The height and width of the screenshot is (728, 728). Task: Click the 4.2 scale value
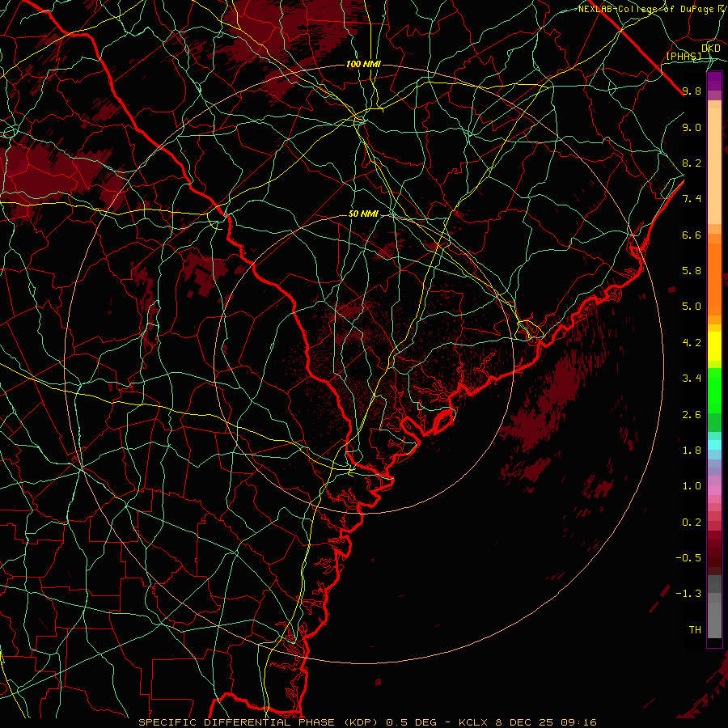click(692, 343)
